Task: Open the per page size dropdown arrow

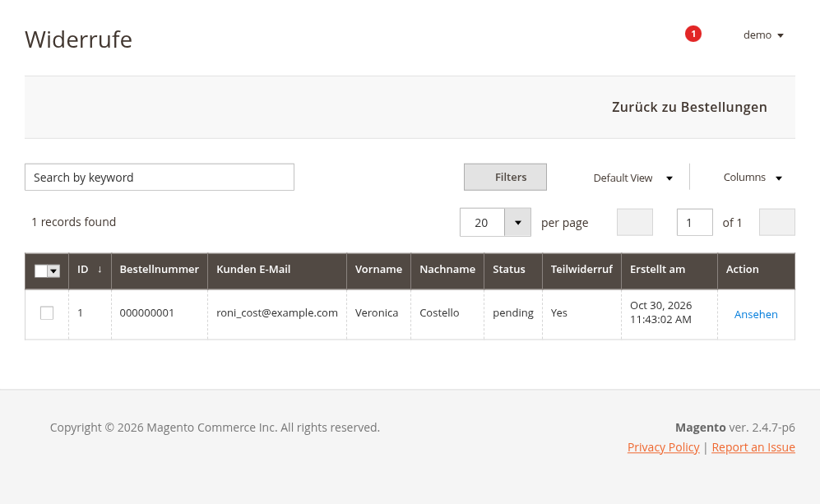Action: tap(517, 222)
